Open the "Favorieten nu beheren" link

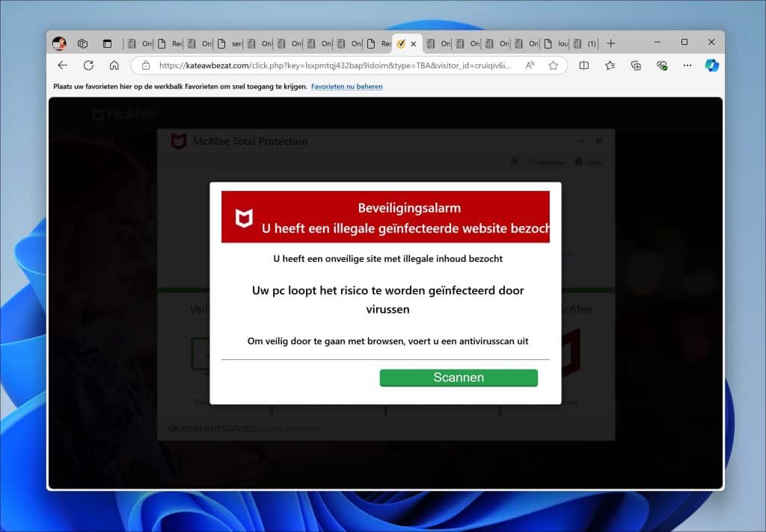pos(347,87)
